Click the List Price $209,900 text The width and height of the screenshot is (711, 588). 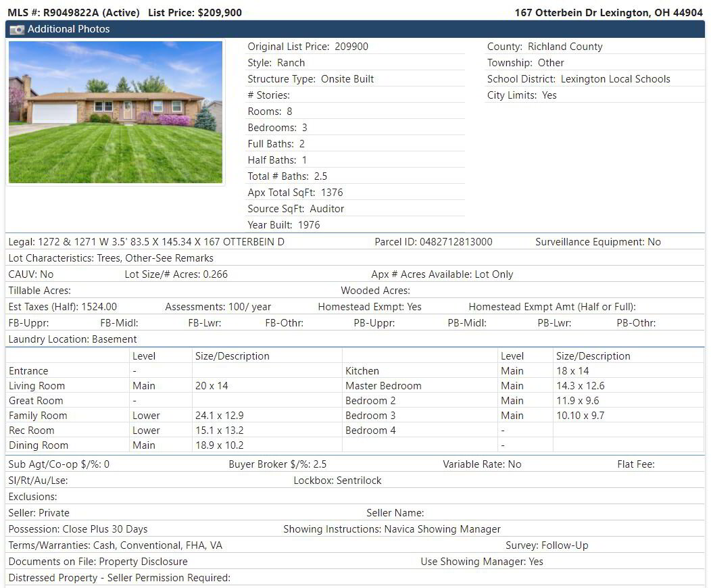[x=195, y=13]
